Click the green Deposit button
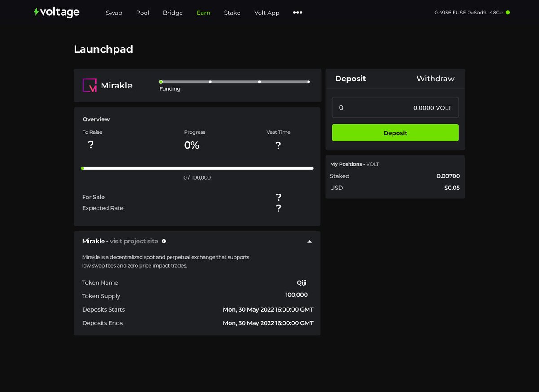The width and height of the screenshot is (539, 392). click(x=395, y=133)
